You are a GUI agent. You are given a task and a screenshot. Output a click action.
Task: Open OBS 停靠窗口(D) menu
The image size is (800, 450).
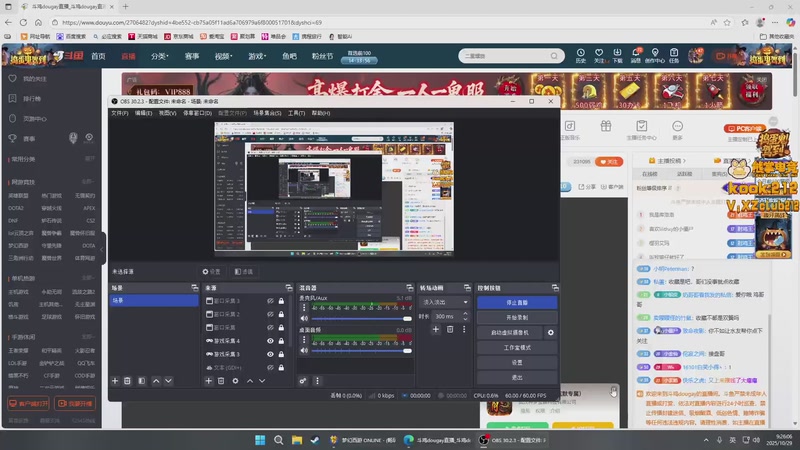click(197, 113)
